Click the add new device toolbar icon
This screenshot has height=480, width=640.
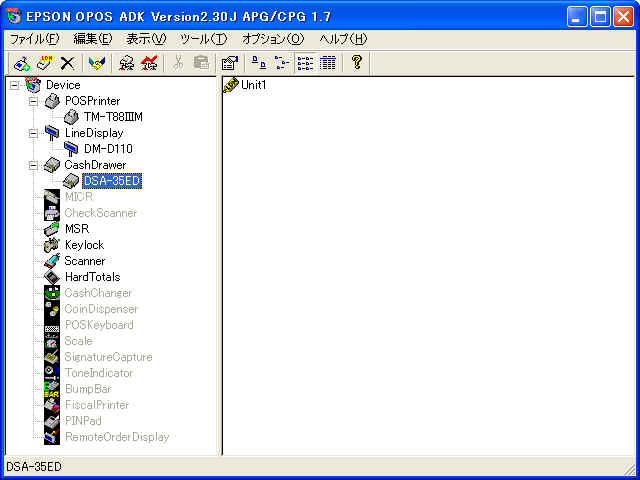(x=22, y=63)
